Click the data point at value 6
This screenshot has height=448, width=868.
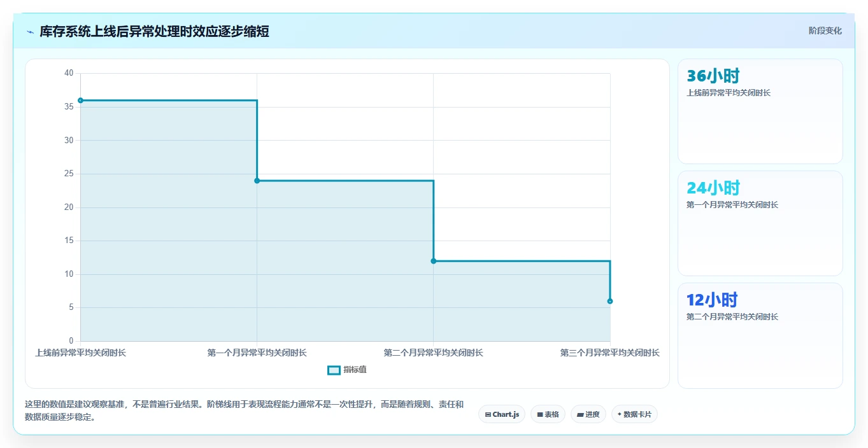pos(610,301)
